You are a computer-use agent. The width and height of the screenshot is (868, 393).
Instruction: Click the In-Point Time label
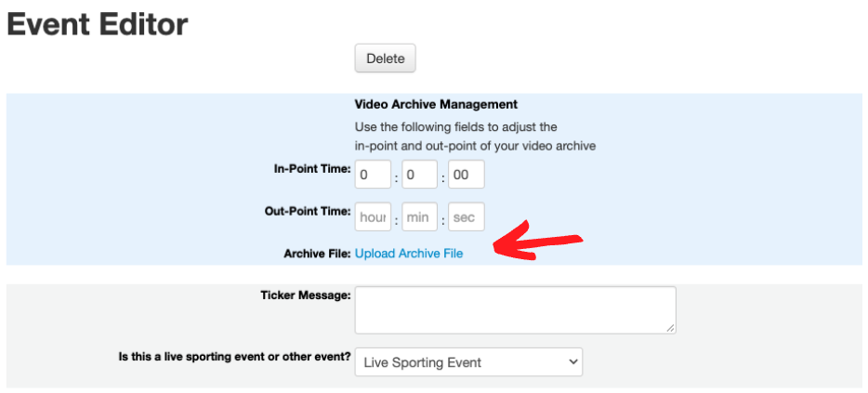312,169
